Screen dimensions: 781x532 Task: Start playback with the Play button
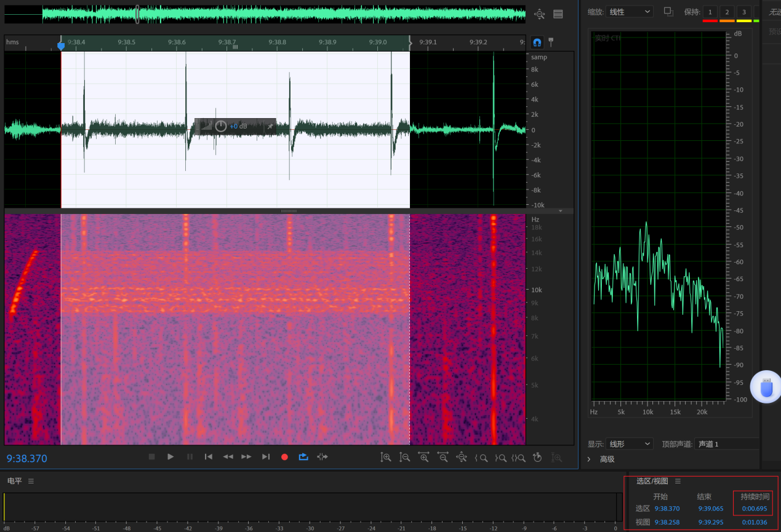point(170,457)
